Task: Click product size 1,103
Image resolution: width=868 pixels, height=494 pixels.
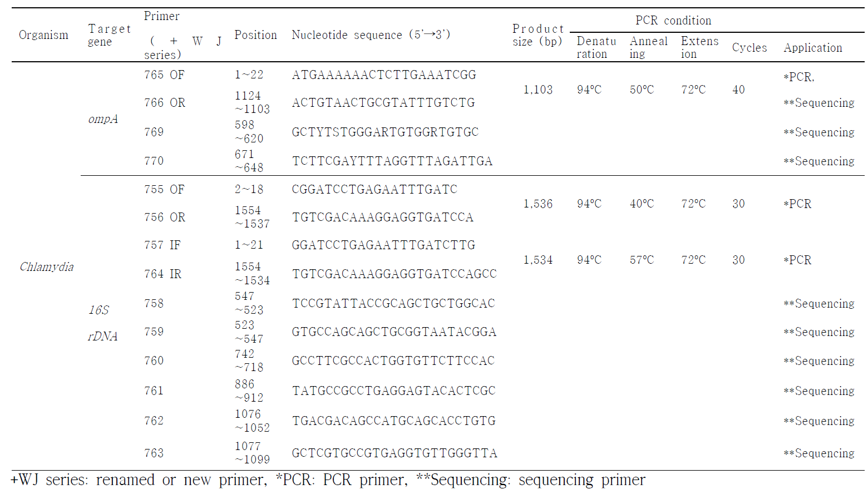Action: click(538, 90)
